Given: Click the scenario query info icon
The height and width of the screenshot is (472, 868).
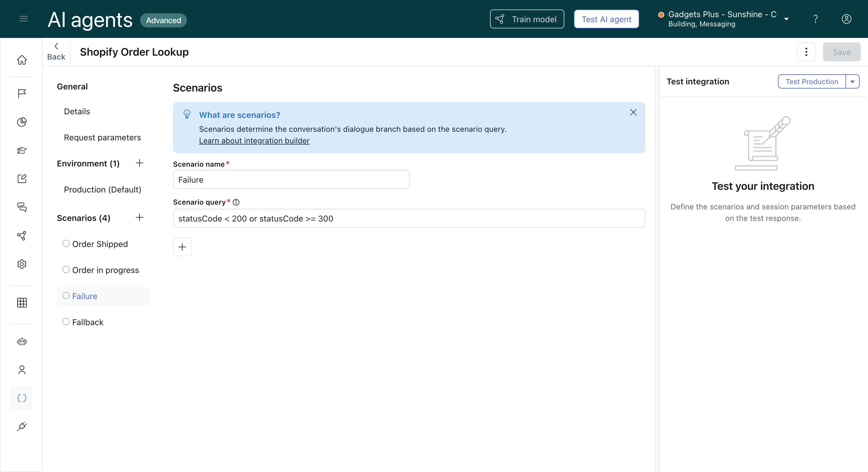Looking at the screenshot, I should (236, 202).
